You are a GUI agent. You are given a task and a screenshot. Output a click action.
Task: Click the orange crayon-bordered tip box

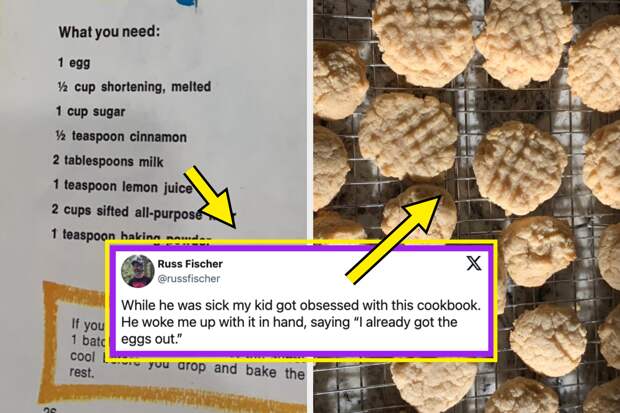pyautogui.click(x=172, y=345)
